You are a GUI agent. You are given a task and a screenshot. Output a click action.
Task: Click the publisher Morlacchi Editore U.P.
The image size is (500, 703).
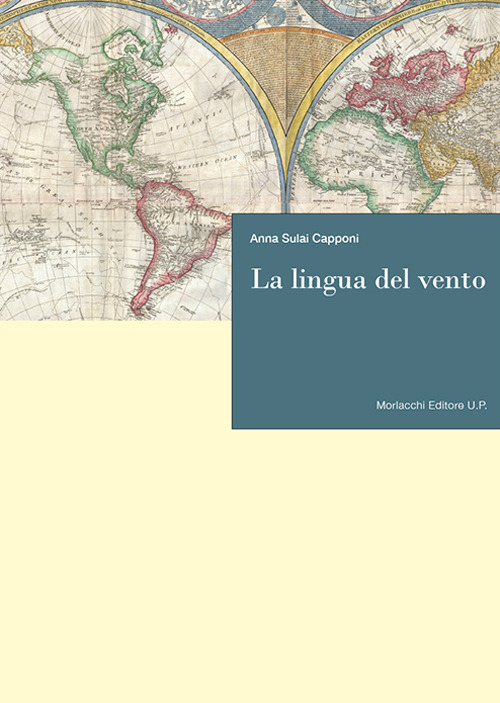click(431, 405)
